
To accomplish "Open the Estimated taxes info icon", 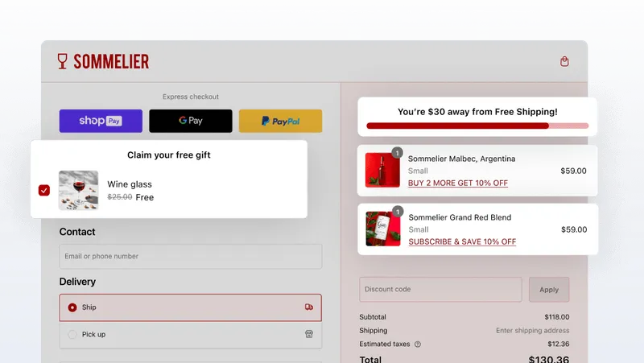I will click(418, 344).
